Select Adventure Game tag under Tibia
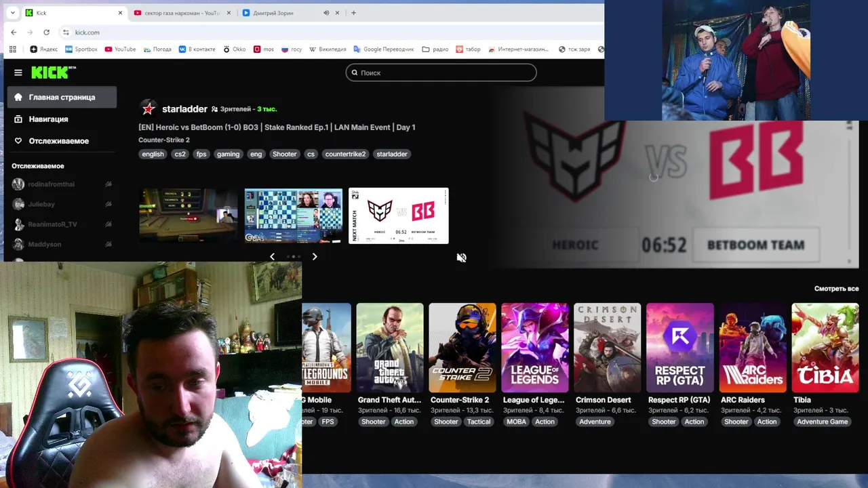 pyautogui.click(x=822, y=422)
